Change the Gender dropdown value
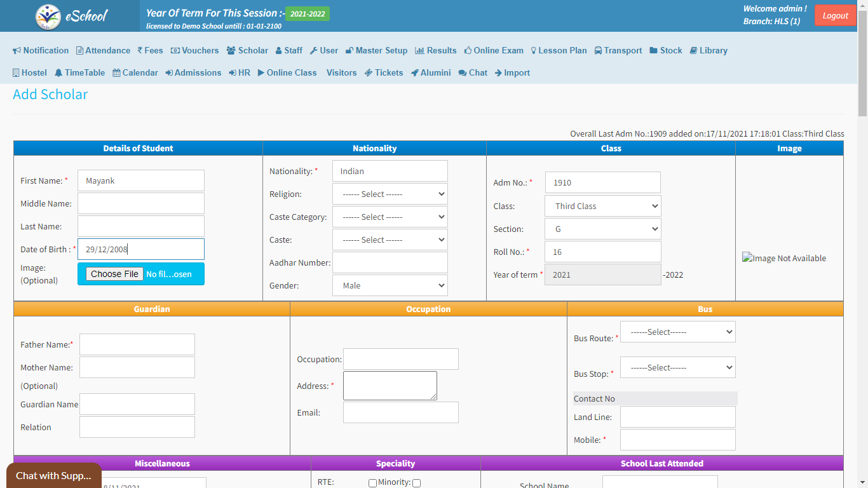Screen dimensions: 868x488 (x=390, y=286)
